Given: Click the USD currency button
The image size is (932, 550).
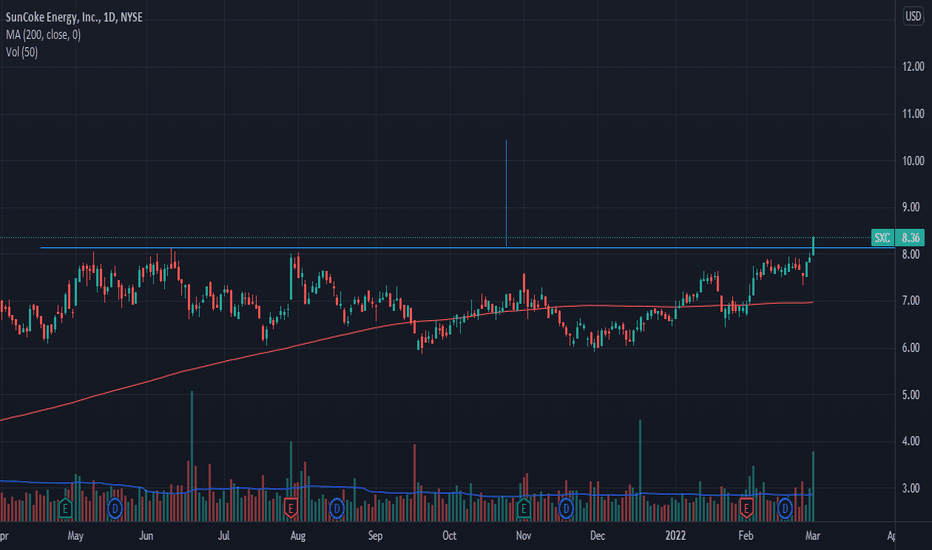Looking at the screenshot, I should point(913,16).
